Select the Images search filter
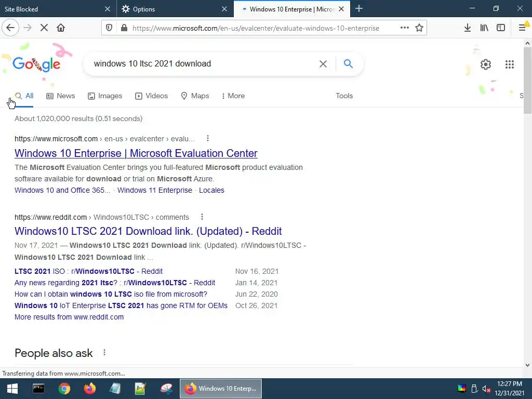The image size is (532, 399). (105, 96)
